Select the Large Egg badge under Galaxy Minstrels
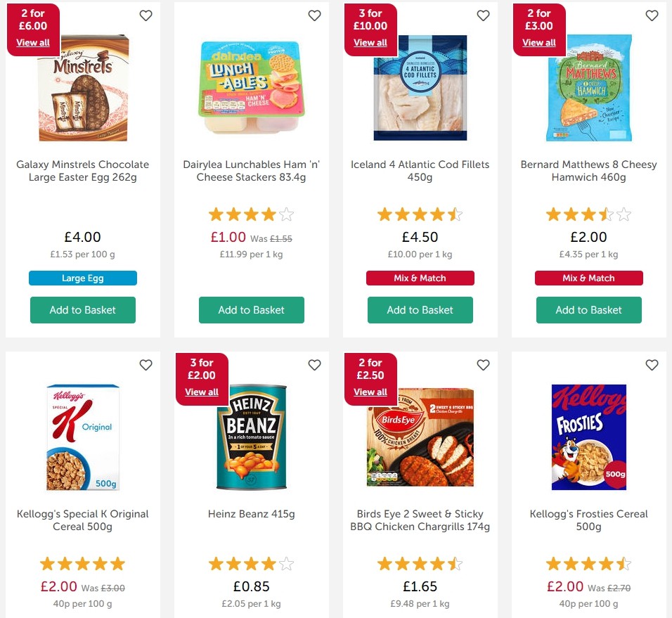 pos(82,278)
